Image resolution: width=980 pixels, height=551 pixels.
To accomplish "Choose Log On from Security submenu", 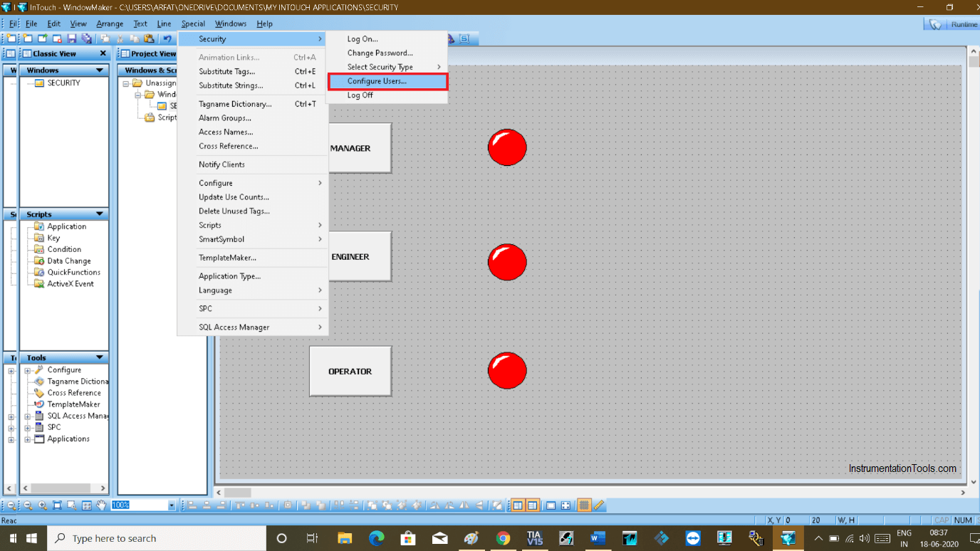I will [x=387, y=39].
